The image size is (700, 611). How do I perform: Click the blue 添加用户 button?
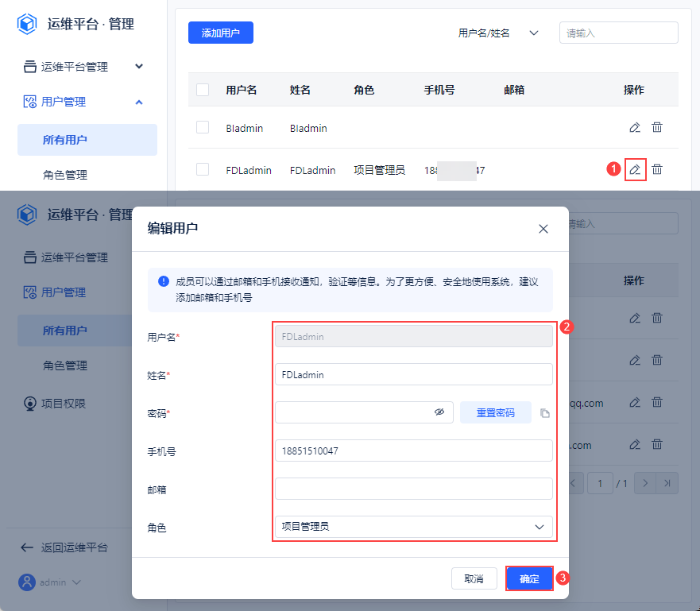coord(221,33)
